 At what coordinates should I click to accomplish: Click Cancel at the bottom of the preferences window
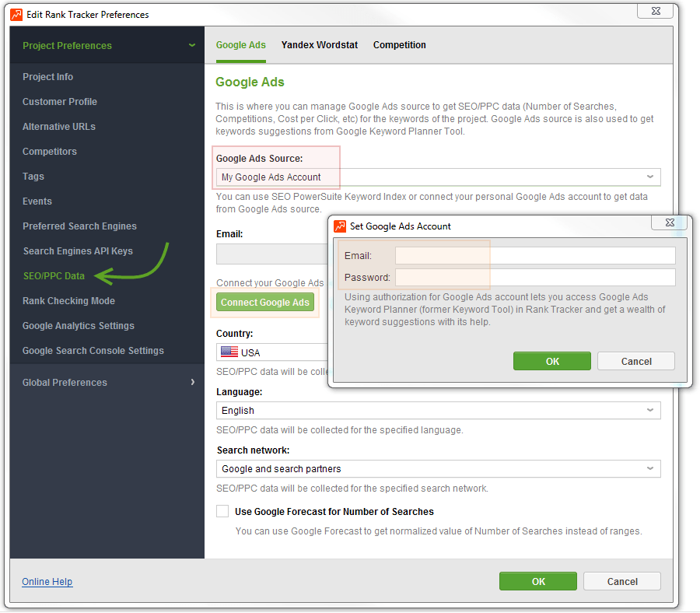pyautogui.click(x=622, y=581)
